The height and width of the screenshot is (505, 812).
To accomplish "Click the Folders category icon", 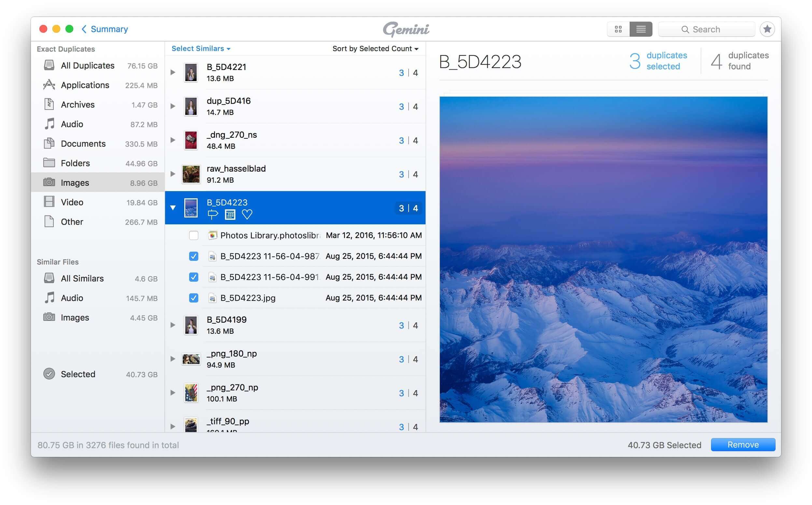I will coord(49,163).
